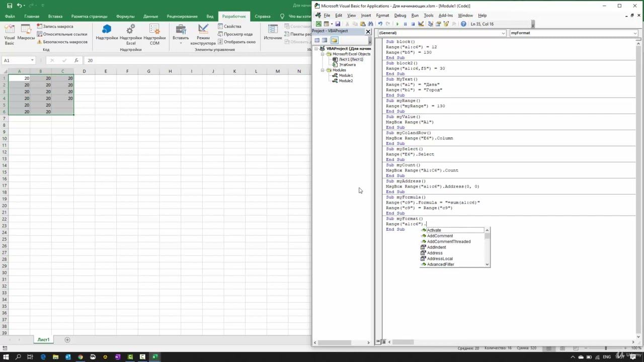644x362 pixels.
Task: Open the Данные tab
Action: 150,16
